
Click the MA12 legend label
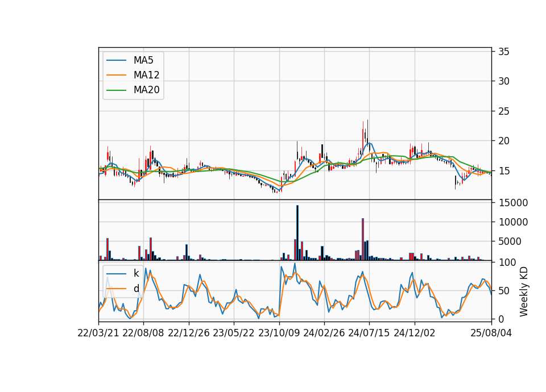pos(146,75)
